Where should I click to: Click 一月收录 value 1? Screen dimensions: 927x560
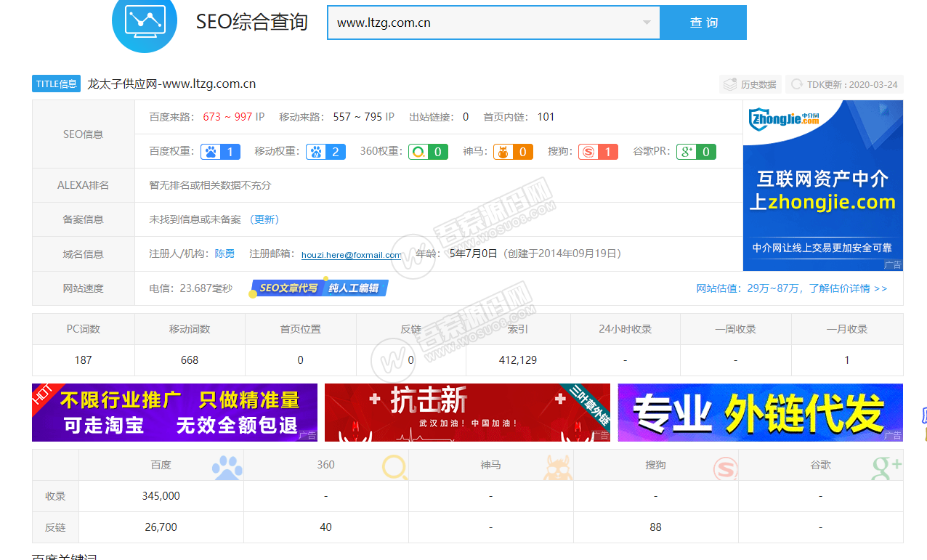847,360
